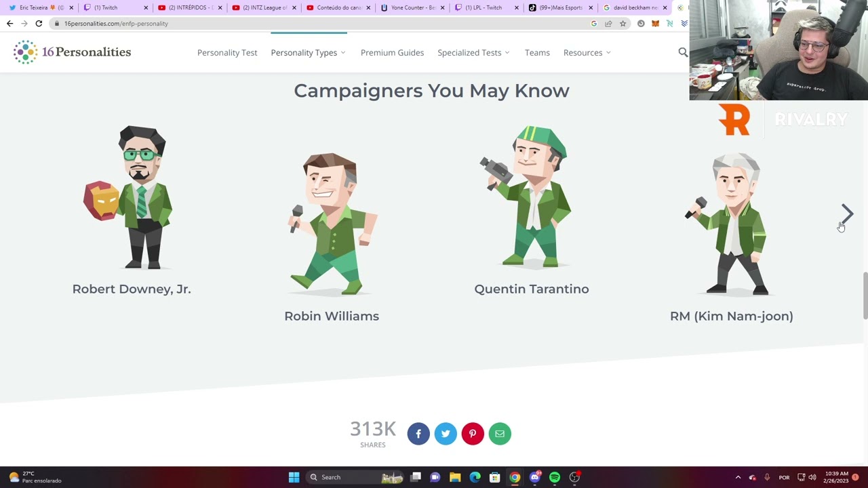This screenshot has width=868, height=488.
Task: Click the Google Translate icon in address bar
Action: click(594, 24)
